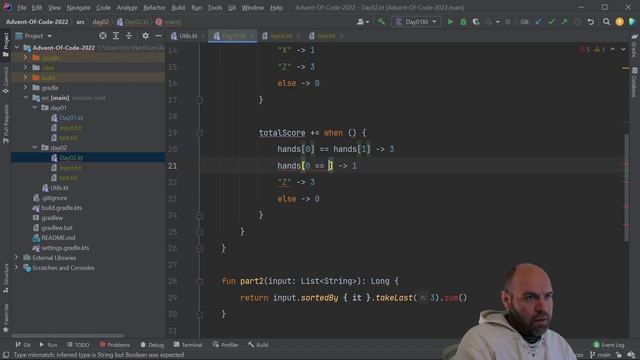Click Git commit checkmark icon
640x360 pixels.
[x=551, y=22]
